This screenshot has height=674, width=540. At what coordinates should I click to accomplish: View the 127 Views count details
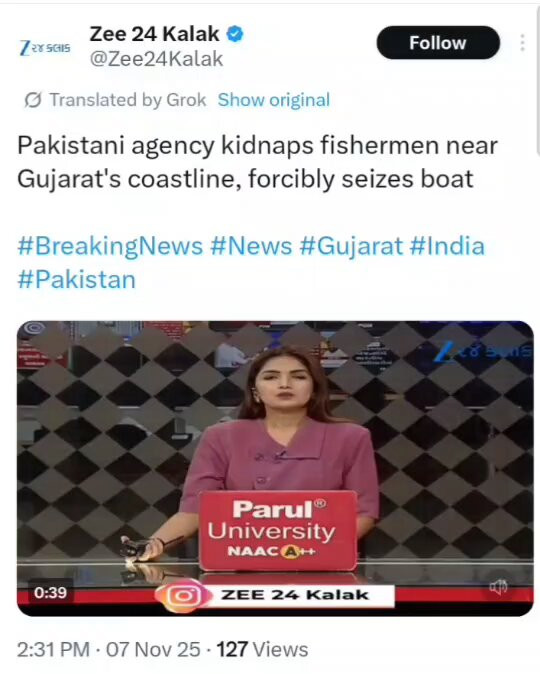point(262,649)
